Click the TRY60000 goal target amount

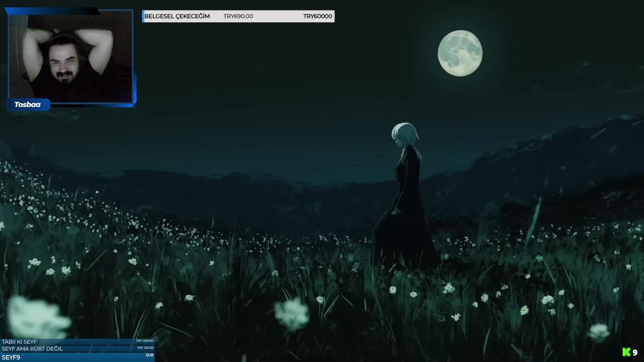coord(317,16)
